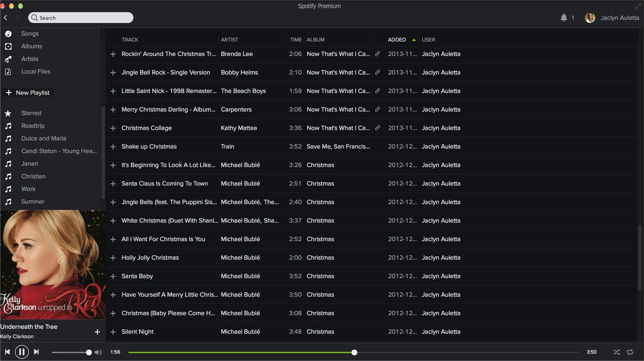This screenshot has height=361, width=644.
Task: Open Kelly Clarkson artist link
Action: coord(17,337)
